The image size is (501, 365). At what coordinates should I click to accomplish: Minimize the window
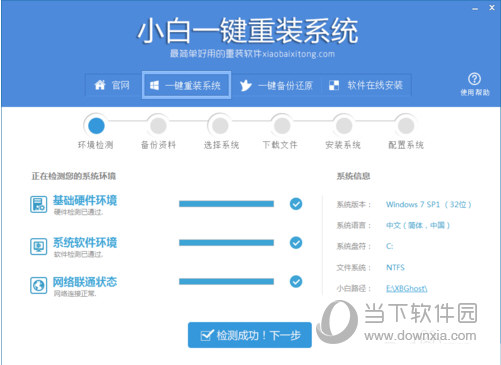475,9
